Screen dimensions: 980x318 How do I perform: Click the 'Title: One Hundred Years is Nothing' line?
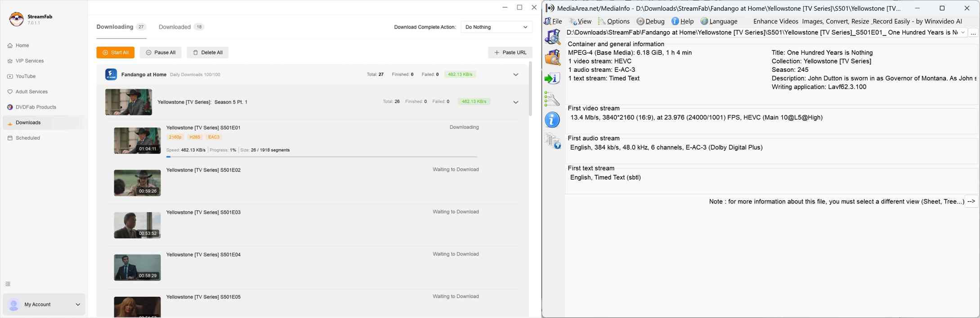pyautogui.click(x=822, y=53)
